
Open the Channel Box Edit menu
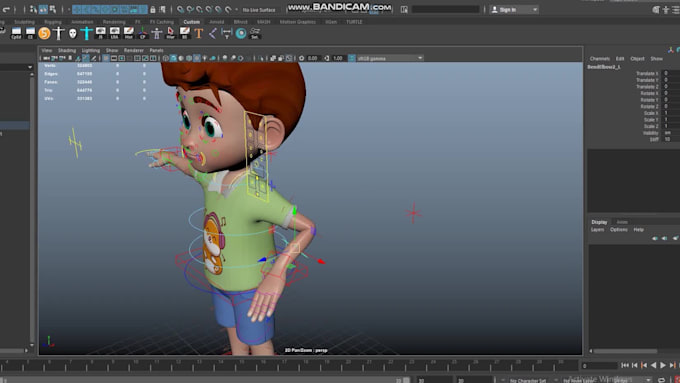[x=620, y=59]
